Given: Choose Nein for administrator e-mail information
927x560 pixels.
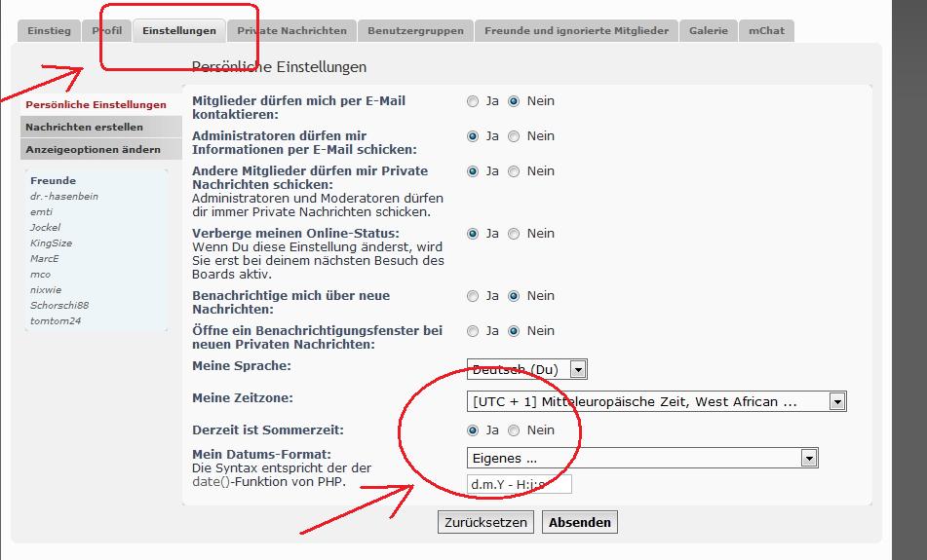Looking at the screenshot, I should [514, 136].
